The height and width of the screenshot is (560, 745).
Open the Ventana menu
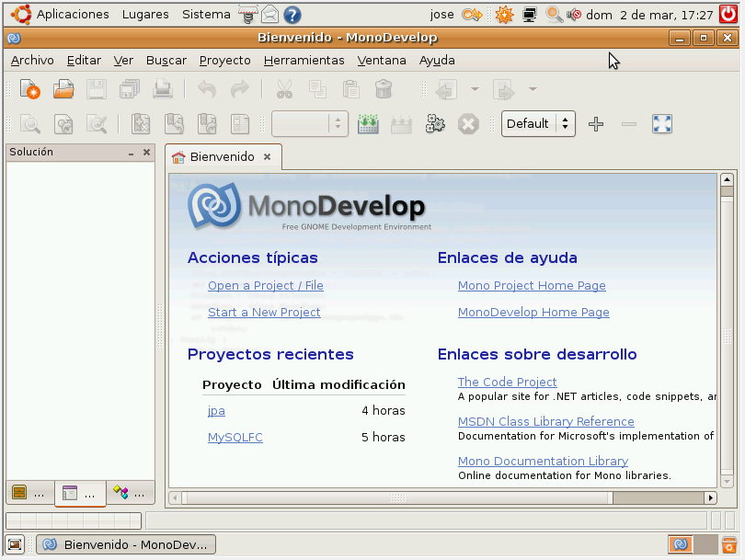[382, 61]
